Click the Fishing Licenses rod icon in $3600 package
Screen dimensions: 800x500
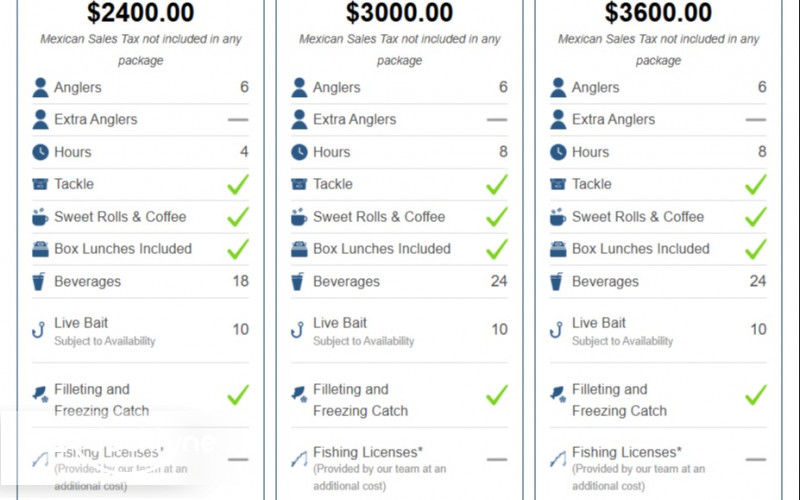tap(558, 459)
